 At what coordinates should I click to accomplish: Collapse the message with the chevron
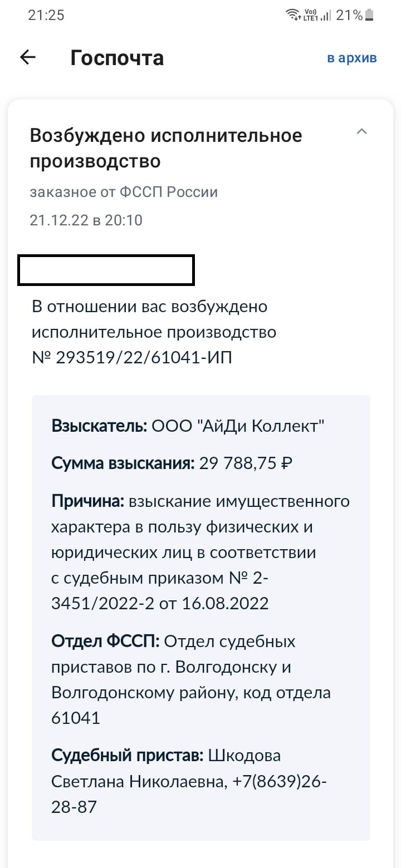coord(362,132)
